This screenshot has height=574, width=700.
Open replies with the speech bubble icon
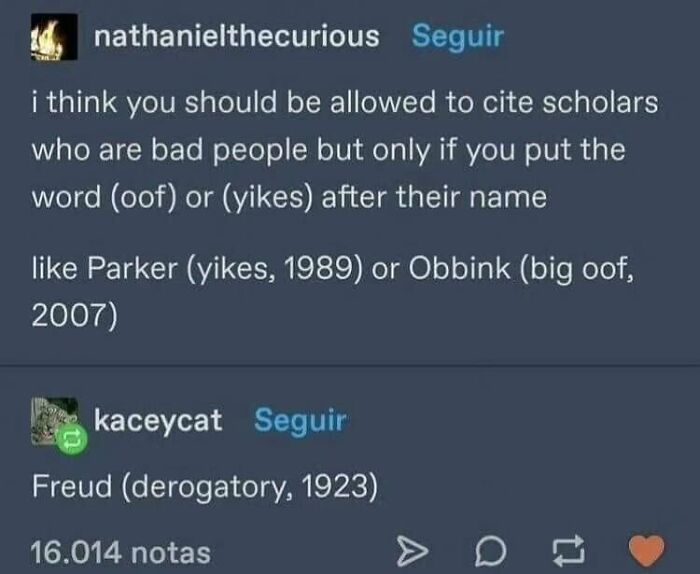[x=490, y=552]
